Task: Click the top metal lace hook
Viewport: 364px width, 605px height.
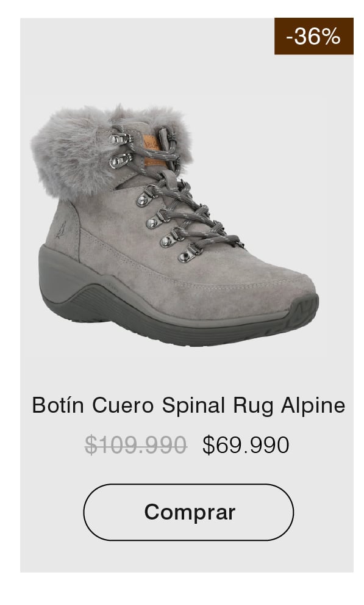Action: 120,139
